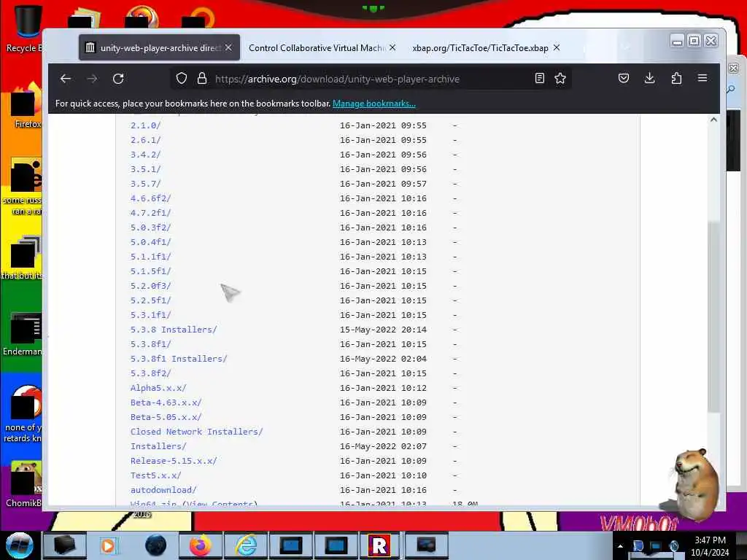Open the Release-5.15.x.x/ folder

(x=174, y=461)
